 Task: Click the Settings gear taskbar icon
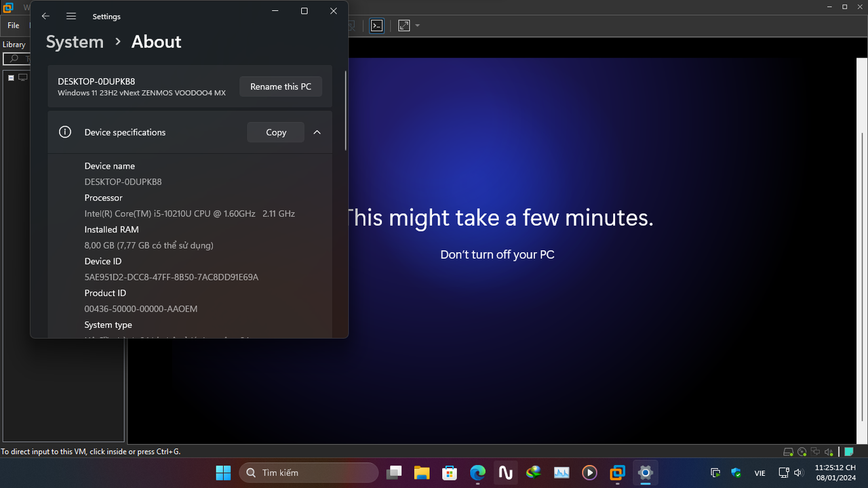(x=646, y=472)
